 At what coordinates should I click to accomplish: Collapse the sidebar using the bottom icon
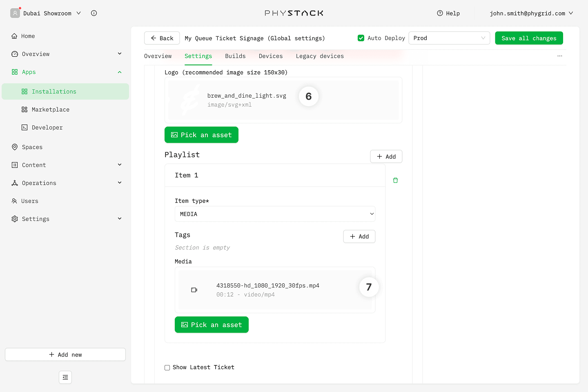65,377
